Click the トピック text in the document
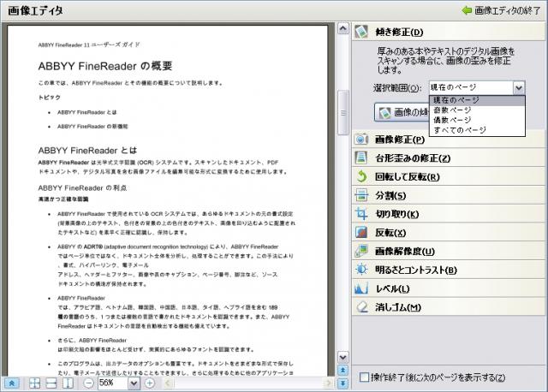This screenshot has width=548, height=392. pos(50,98)
